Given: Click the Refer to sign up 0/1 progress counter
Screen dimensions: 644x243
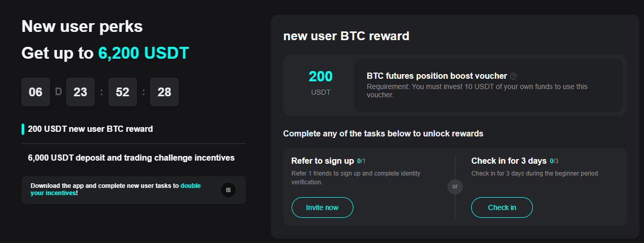Looking at the screenshot, I should [362, 161].
